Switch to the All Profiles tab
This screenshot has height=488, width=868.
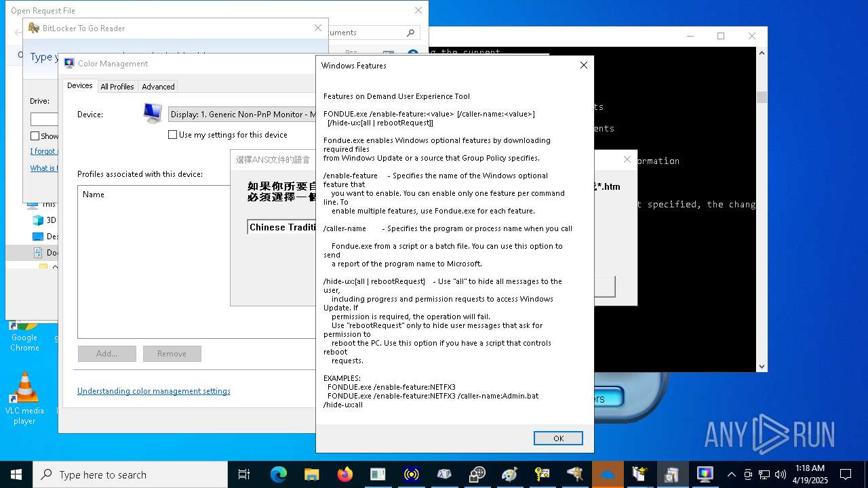pos(117,87)
